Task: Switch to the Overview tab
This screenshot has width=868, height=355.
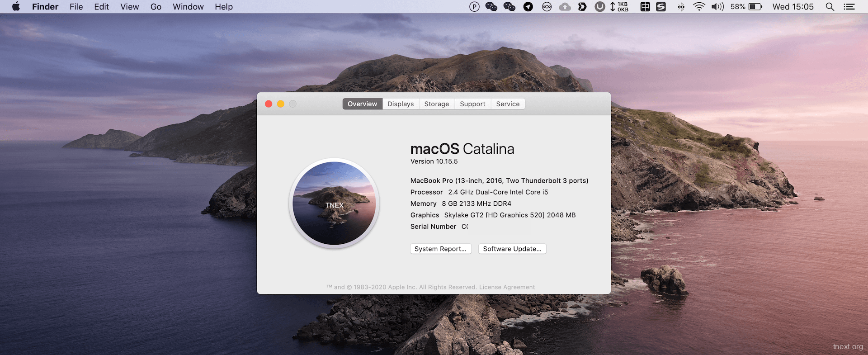Action: point(362,104)
